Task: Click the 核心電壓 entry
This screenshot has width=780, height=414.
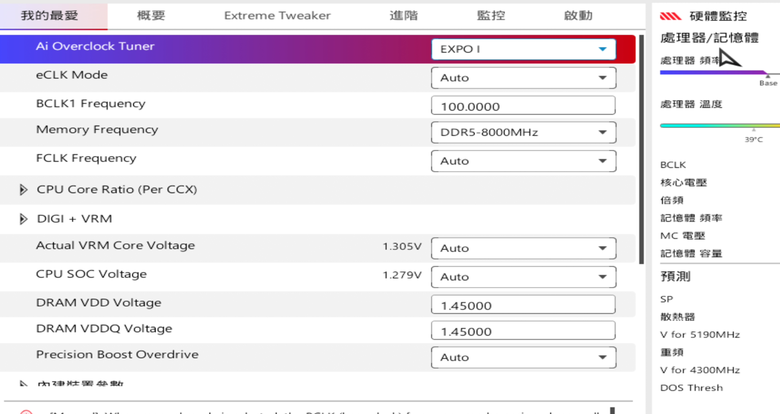Action: [x=683, y=183]
